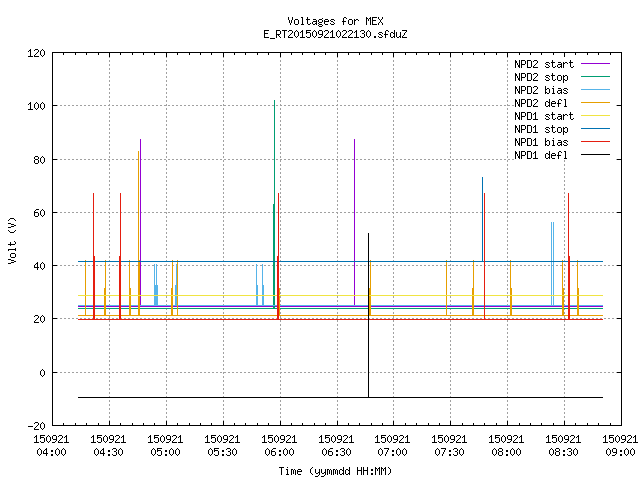Viewport: 640px width, 480px height.
Task: Click the x-axis tick label 150921 04:30
Action: (x=109, y=446)
